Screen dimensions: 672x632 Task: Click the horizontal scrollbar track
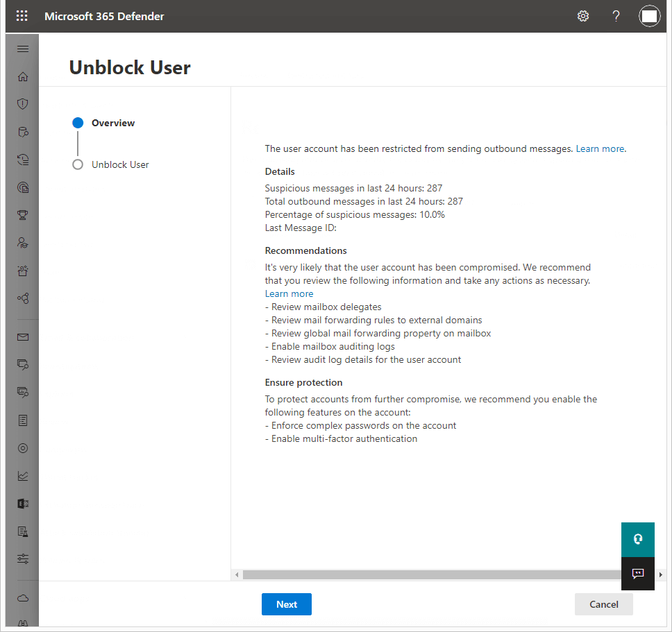(x=431, y=574)
